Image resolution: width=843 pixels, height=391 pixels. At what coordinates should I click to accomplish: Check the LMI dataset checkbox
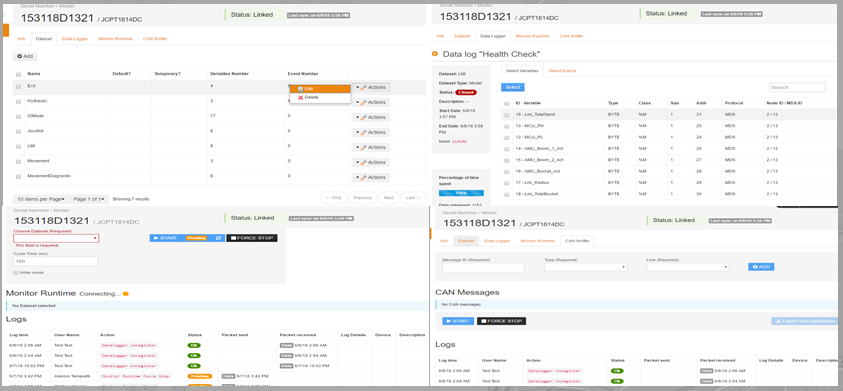[x=19, y=146]
